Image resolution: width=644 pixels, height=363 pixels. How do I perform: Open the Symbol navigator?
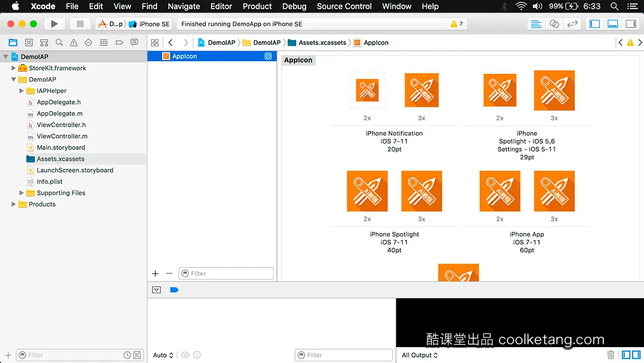(x=44, y=43)
